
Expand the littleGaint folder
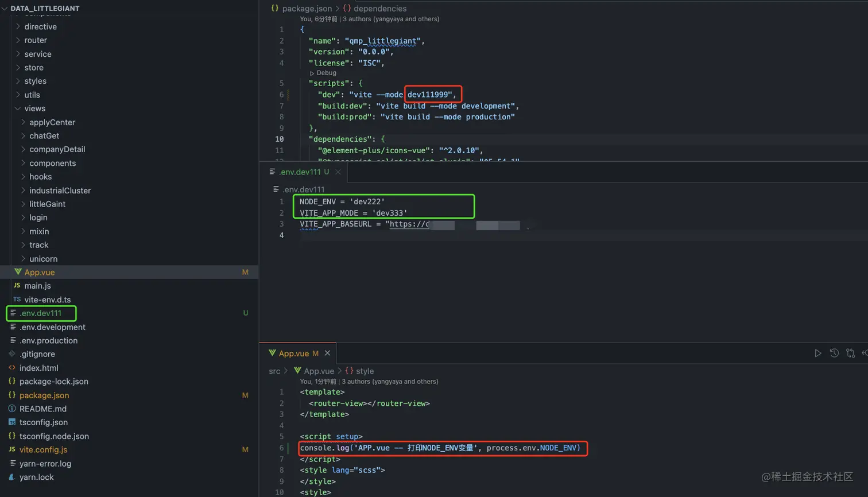[23, 204]
